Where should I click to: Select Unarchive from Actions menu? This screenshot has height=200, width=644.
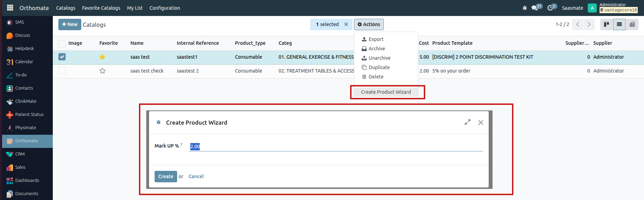386,58
